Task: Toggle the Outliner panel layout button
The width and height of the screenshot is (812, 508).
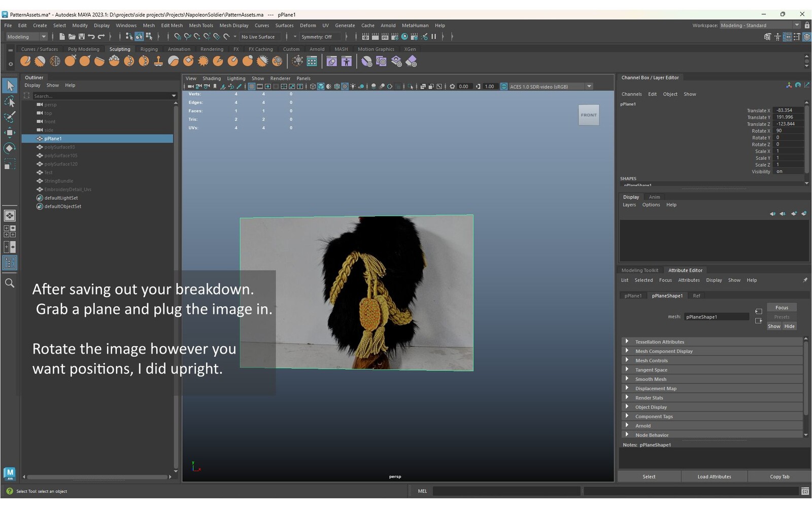Action: 9,263
